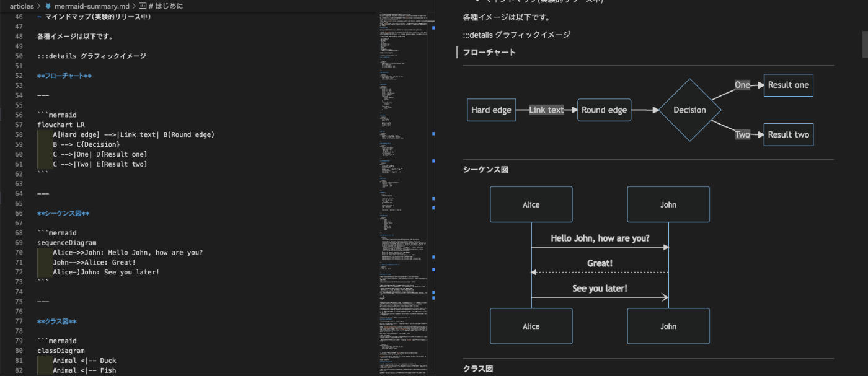Click the top 'John' sequence actor box
Screen dimensions: 868x376
(668, 204)
